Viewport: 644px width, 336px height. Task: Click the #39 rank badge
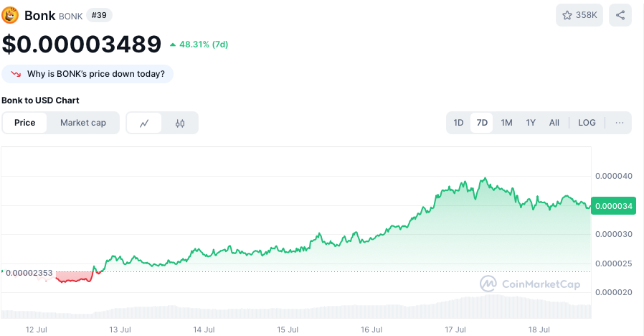pyautogui.click(x=99, y=15)
